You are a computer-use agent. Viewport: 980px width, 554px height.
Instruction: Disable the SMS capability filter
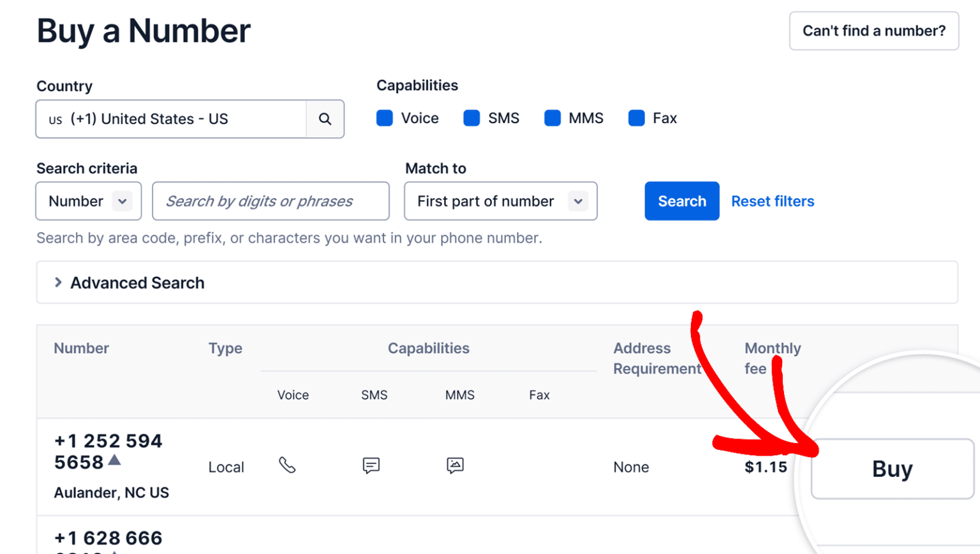(472, 117)
